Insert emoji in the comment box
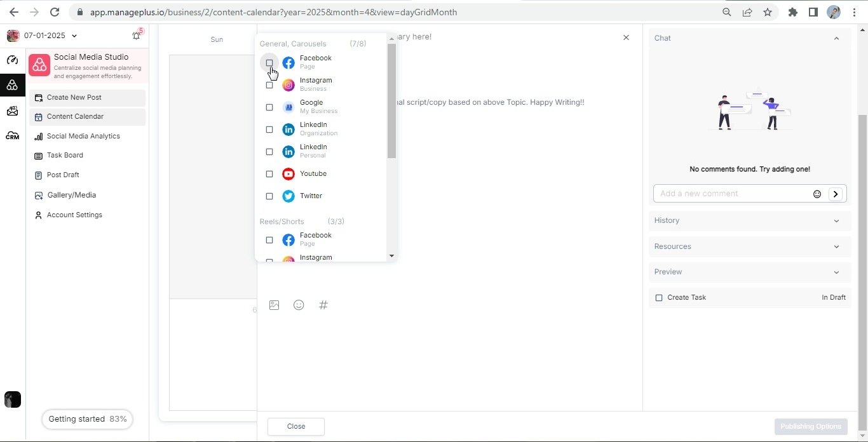This screenshot has height=442, width=868. [x=817, y=194]
